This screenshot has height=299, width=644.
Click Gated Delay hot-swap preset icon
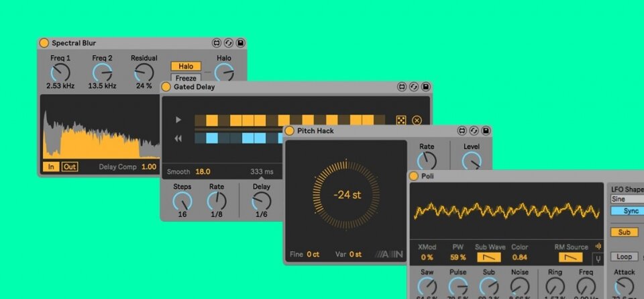[x=414, y=87]
